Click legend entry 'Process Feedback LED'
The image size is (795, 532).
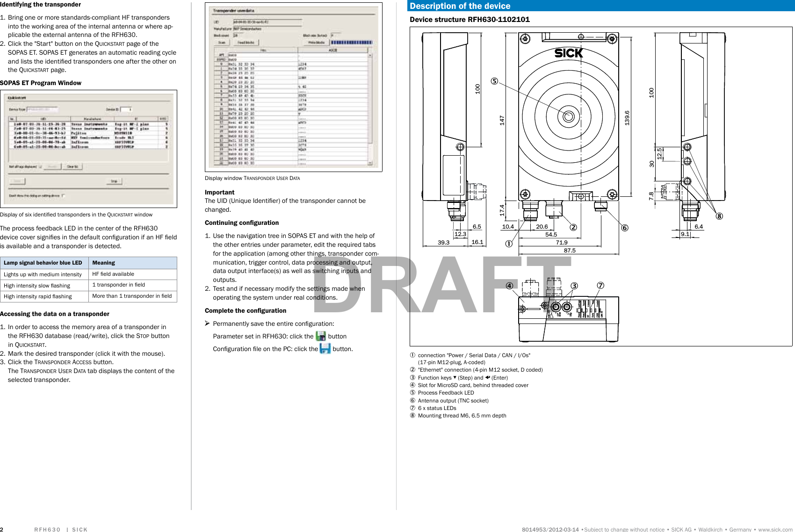pos(446,393)
